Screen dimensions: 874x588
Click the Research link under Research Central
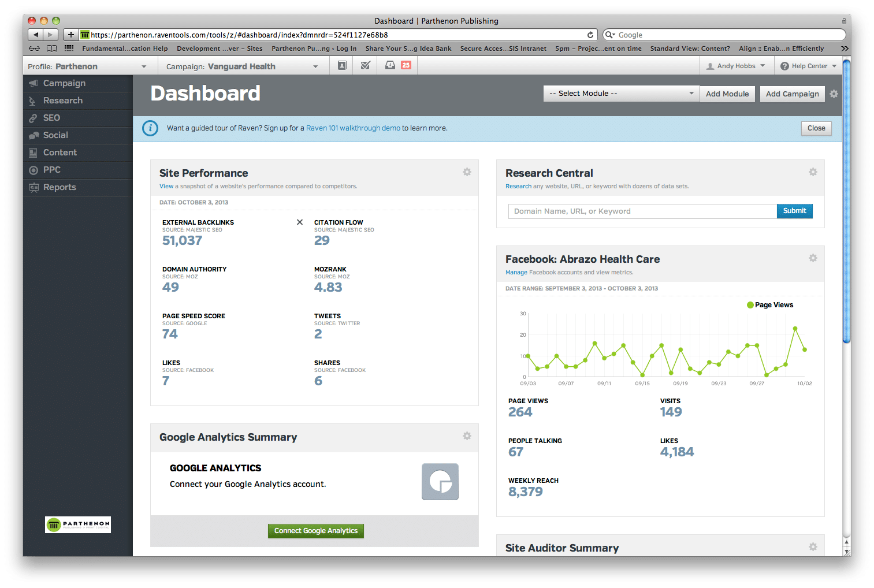pyautogui.click(x=518, y=186)
